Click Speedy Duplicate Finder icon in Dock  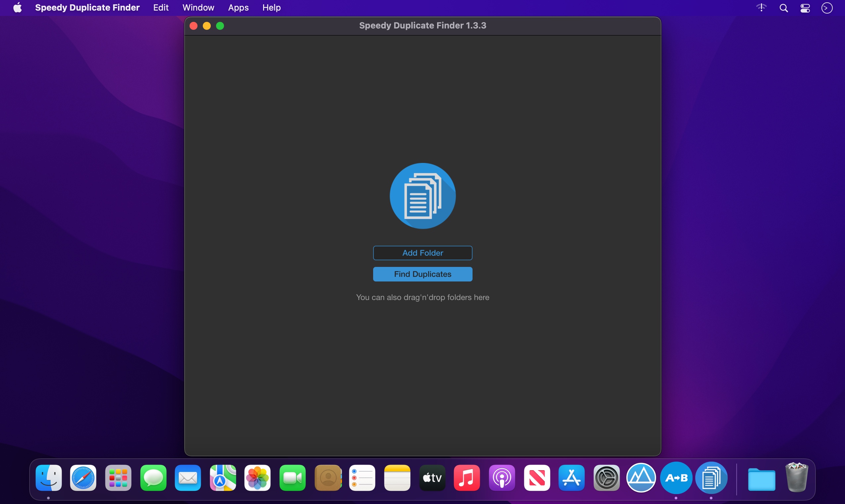pyautogui.click(x=711, y=478)
